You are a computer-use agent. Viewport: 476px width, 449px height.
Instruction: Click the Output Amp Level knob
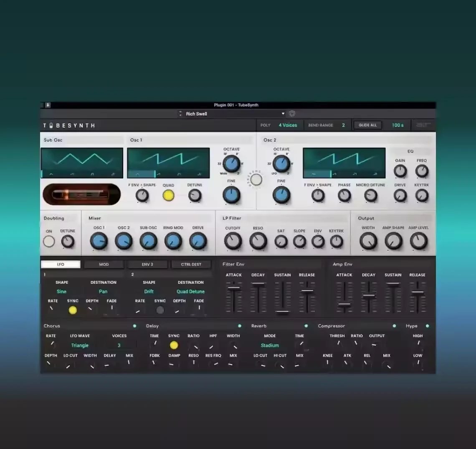tap(418, 241)
